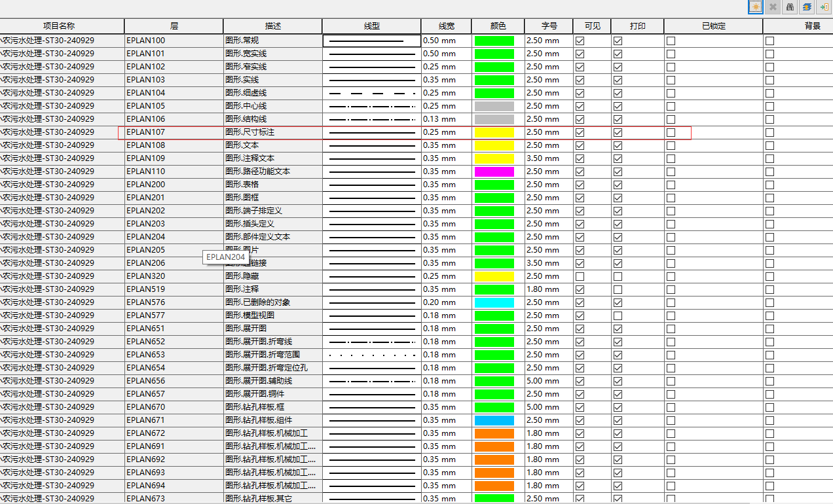Select description 图形.模型视图
The image size is (833, 504).
pos(272,315)
